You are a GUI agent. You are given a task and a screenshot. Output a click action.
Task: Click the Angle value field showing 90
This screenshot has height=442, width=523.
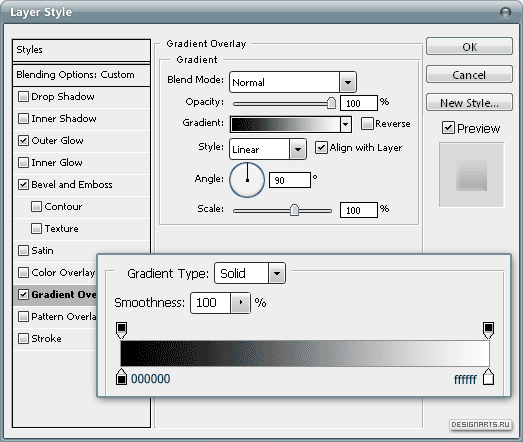click(290, 180)
